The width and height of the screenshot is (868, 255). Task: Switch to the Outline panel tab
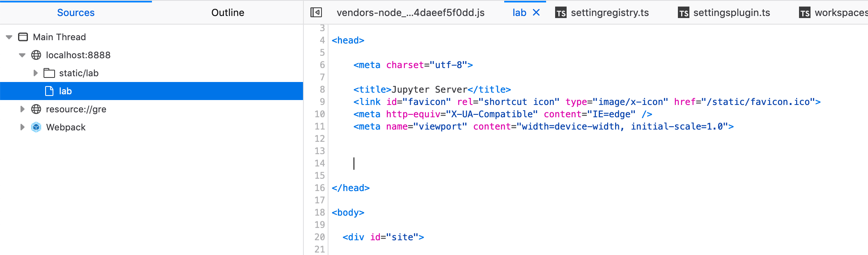coord(228,13)
